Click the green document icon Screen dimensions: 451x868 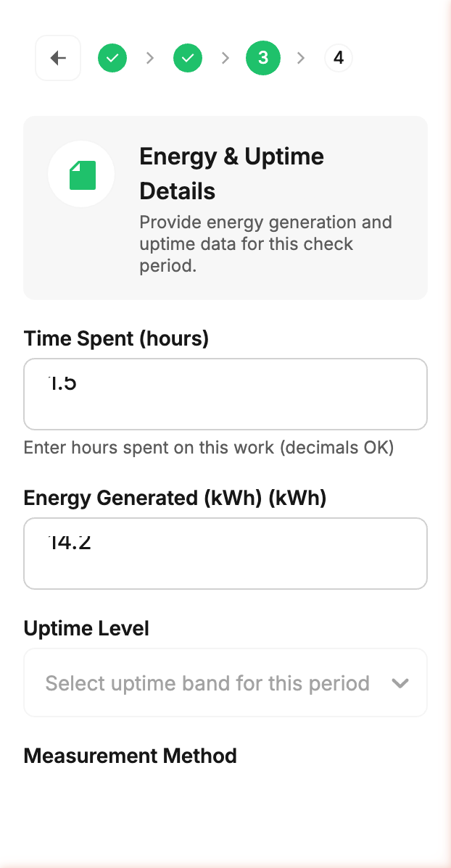coord(82,175)
